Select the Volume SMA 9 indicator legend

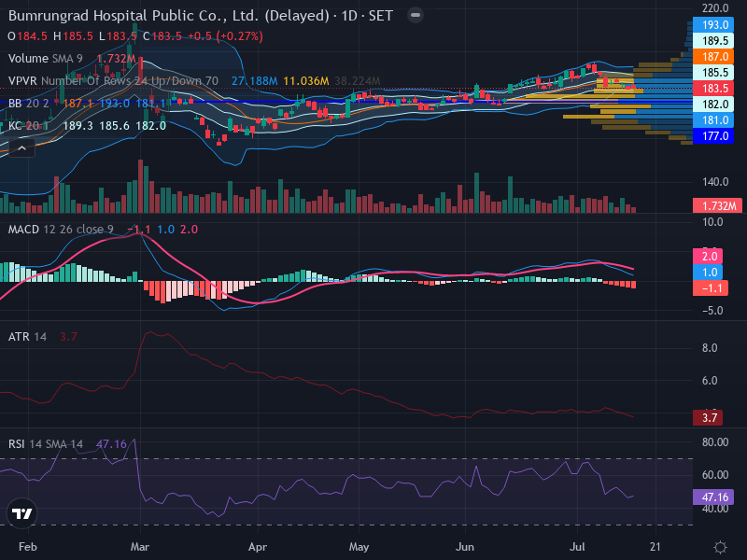pyautogui.click(x=45, y=59)
